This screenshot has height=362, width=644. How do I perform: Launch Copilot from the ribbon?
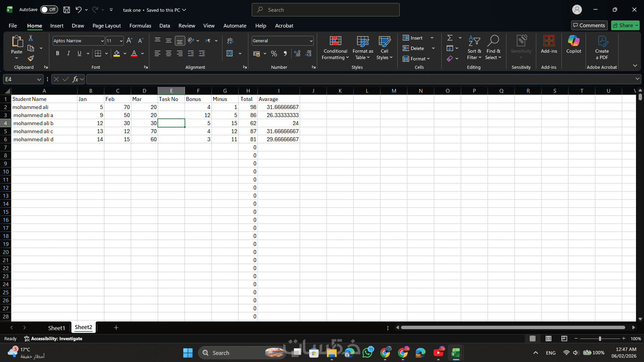click(x=574, y=44)
